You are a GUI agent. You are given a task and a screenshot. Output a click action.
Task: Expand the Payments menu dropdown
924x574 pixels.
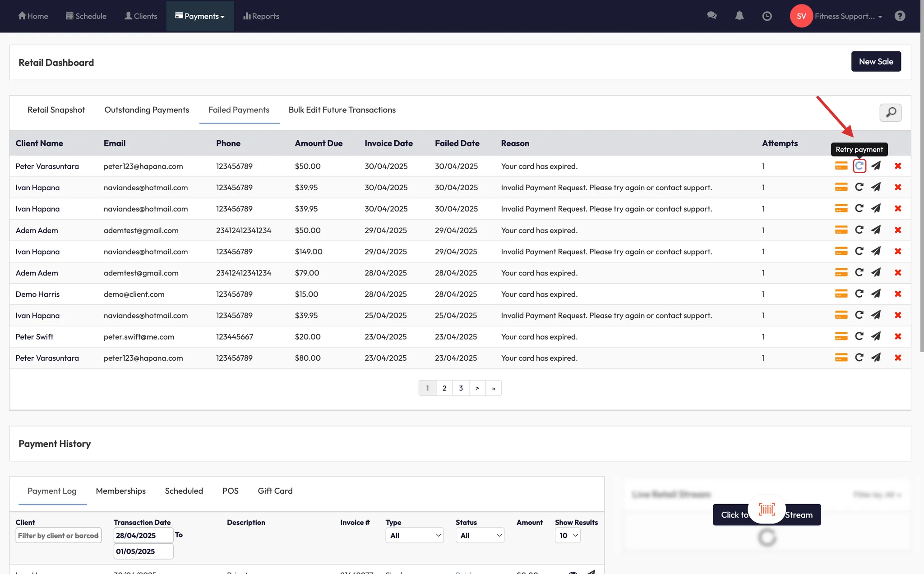(200, 16)
